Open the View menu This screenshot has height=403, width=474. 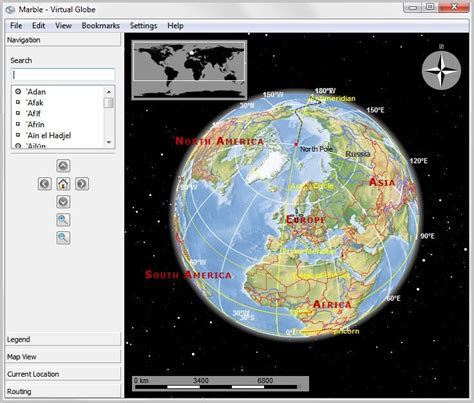pyautogui.click(x=63, y=26)
